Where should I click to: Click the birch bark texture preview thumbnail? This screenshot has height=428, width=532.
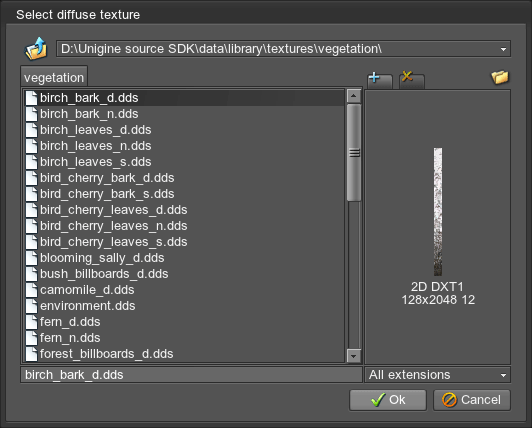coord(438,211)
